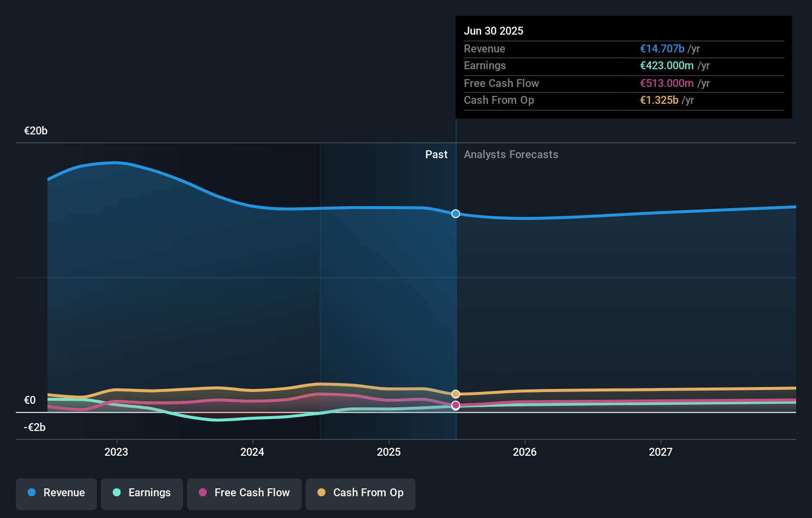Select the teal Earnings legend dot
The width and height of the screenshot is (812, 518).
click(116, 493)
